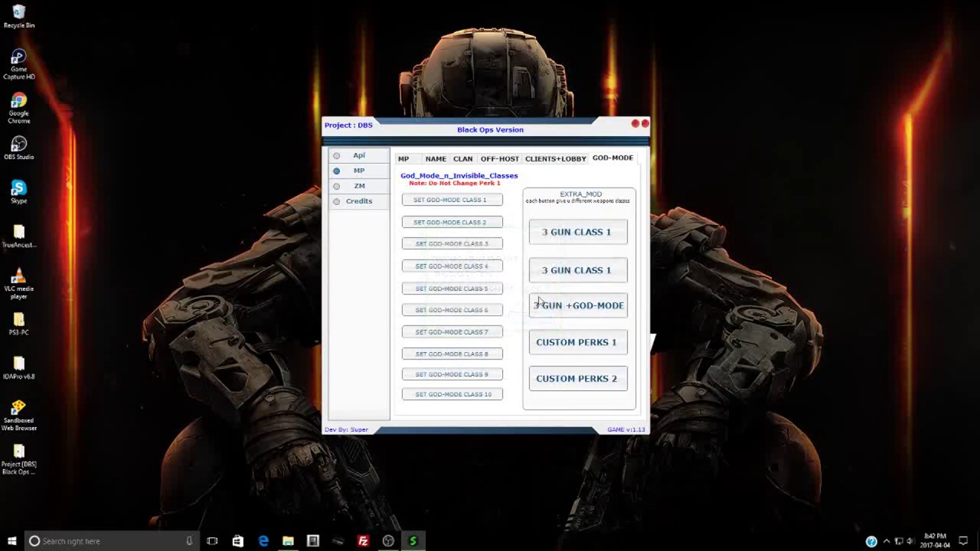Click the 'GAME v:1.13' footer text
The height and width of the screenshot is (551, 980).
point(626,429)
